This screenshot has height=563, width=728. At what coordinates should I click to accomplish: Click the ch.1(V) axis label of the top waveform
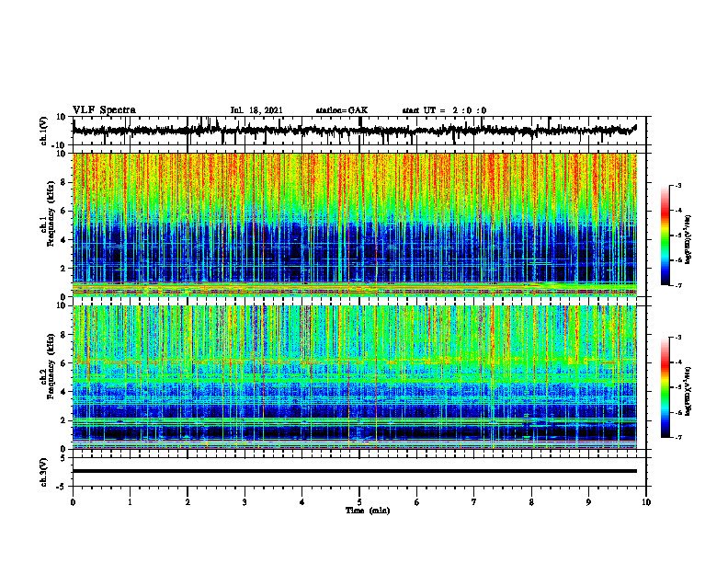[x=44, y=131]
